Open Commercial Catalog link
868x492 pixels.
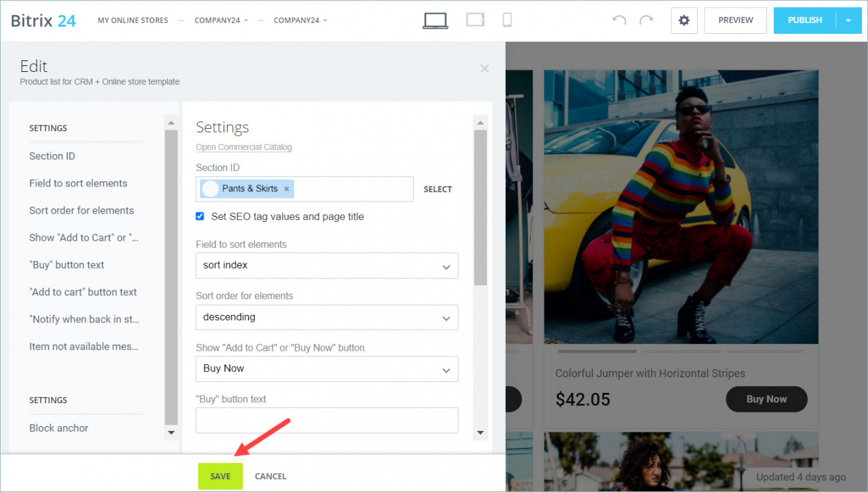[244, 147]
